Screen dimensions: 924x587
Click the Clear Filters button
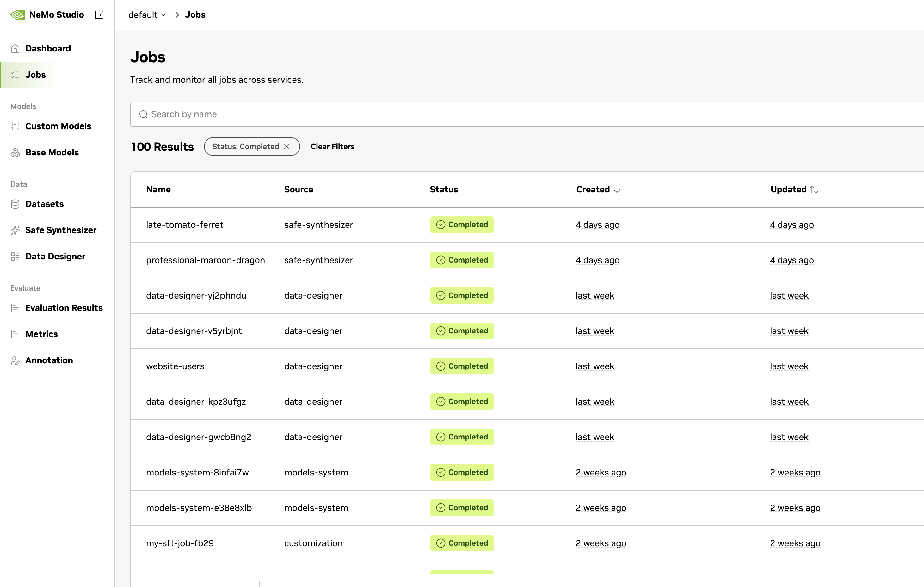pos(332,147)
